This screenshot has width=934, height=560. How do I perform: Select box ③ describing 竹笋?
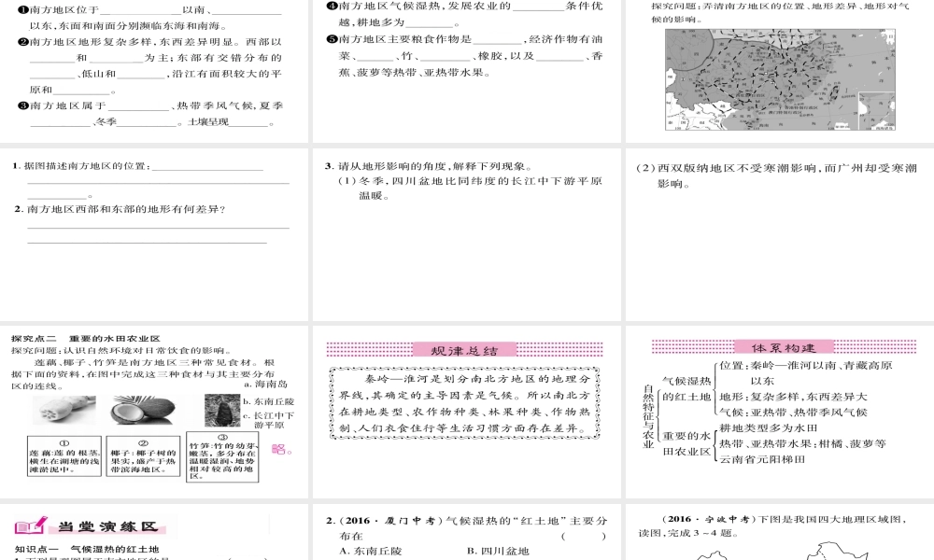pos(222,457)
